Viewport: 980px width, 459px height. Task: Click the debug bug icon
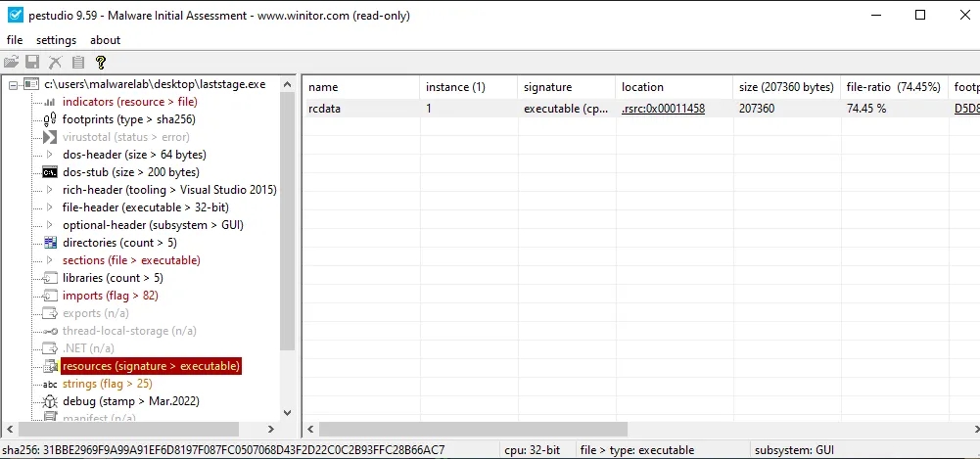click(x=50, y=401)
